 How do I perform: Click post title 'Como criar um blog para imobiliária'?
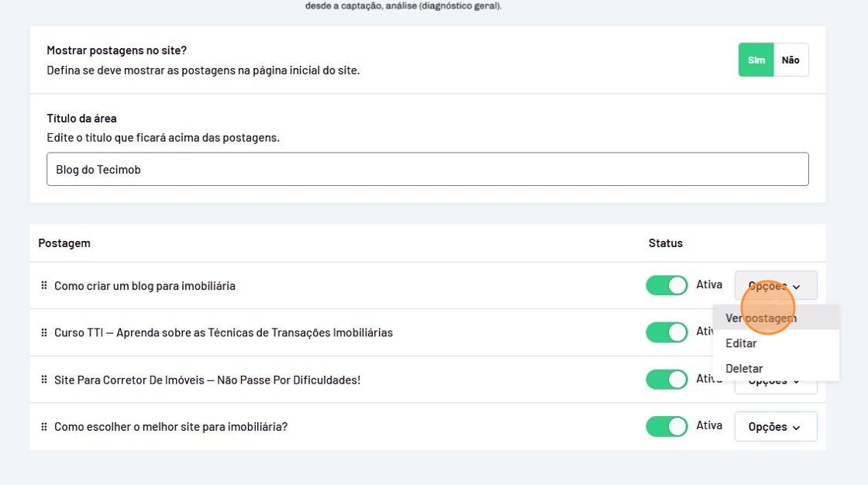145,286
